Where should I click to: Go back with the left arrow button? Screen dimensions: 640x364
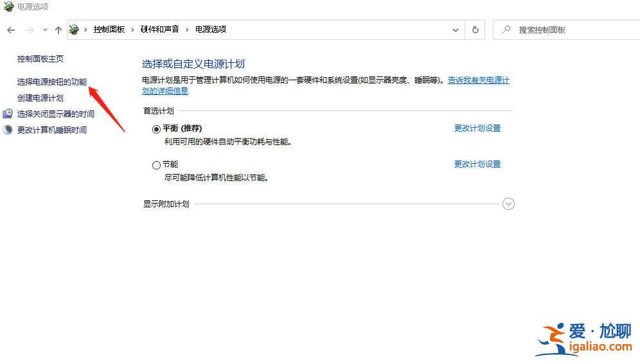[11, 30]
